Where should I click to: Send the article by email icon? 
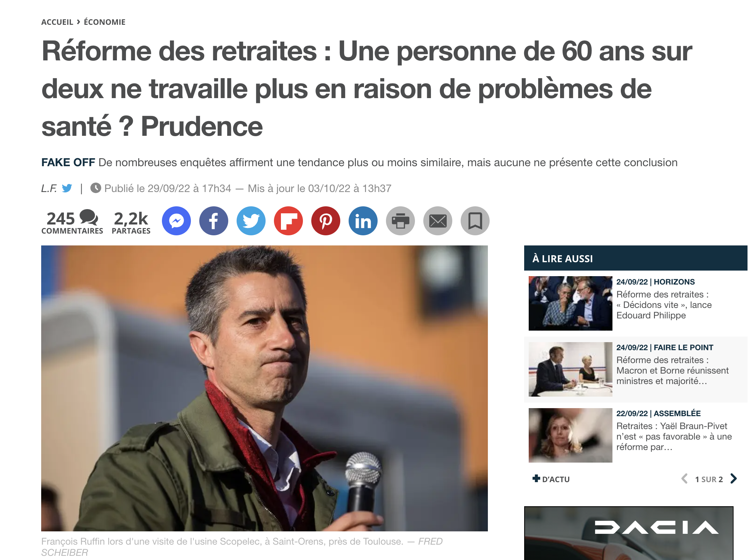coord(438,221)
